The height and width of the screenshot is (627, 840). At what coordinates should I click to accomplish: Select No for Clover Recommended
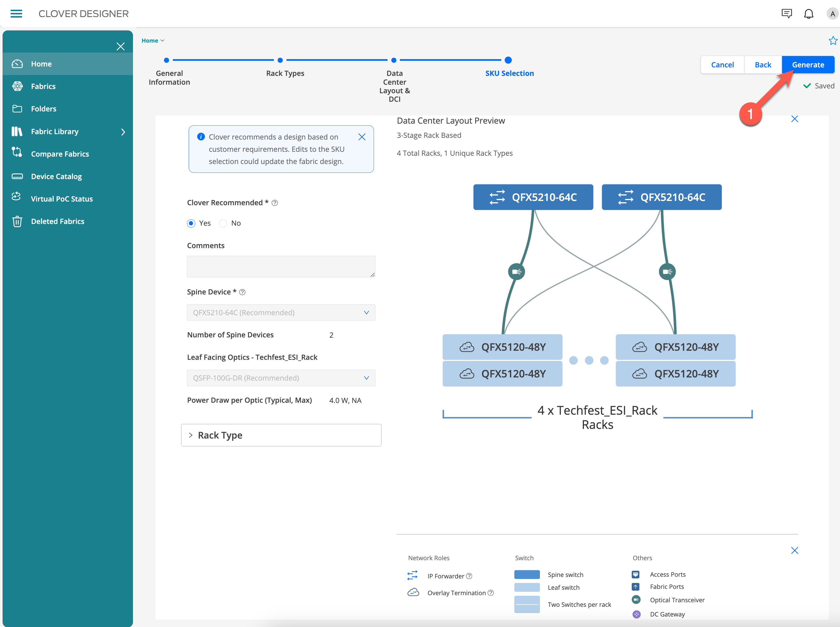tap(223, 223)
